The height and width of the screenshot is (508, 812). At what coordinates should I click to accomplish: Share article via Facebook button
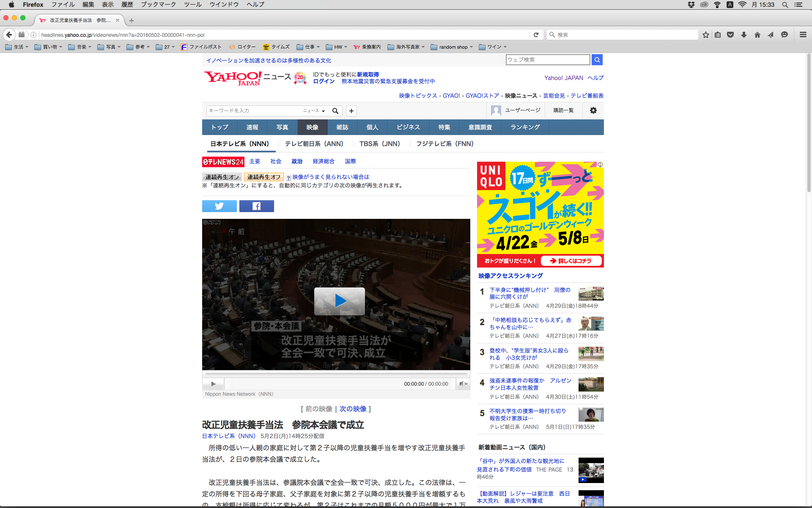point(256,206)
